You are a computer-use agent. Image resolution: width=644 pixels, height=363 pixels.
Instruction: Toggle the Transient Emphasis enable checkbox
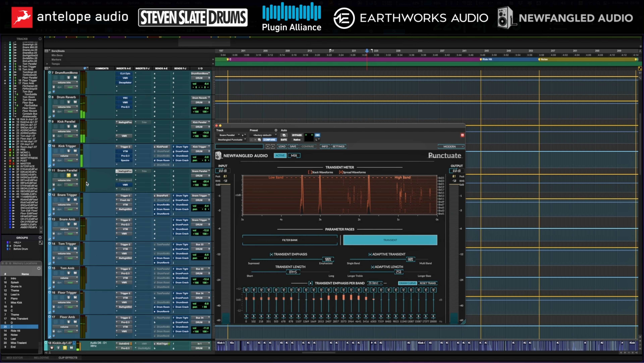(x=272, y=254)
